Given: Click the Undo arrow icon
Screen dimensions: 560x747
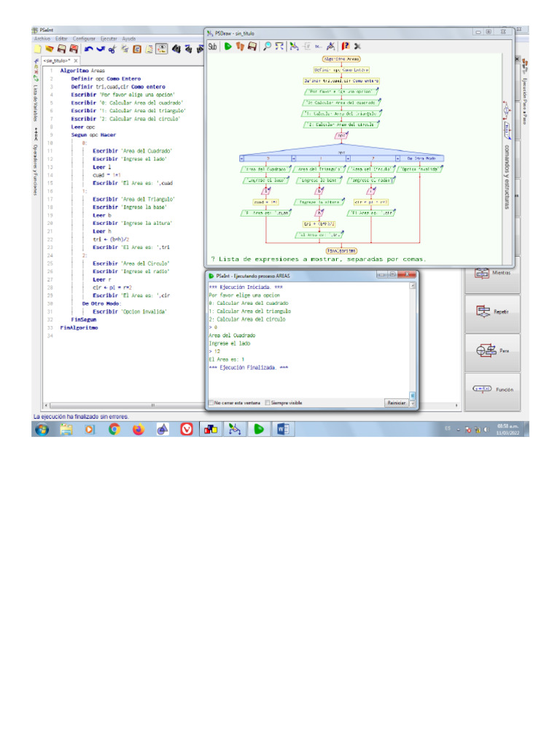Looking at the screenshot, I should click(88, 49).
